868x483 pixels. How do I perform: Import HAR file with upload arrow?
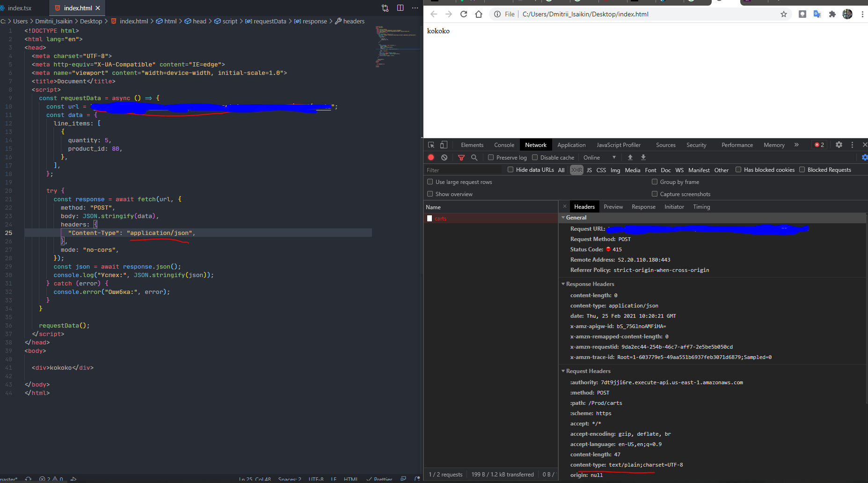(x=630, y=158)
